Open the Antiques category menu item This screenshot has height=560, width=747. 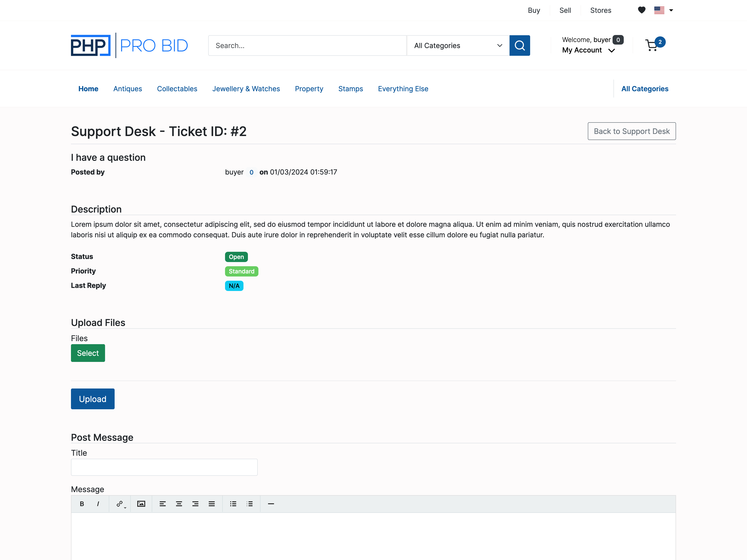[x=128, y=89]
